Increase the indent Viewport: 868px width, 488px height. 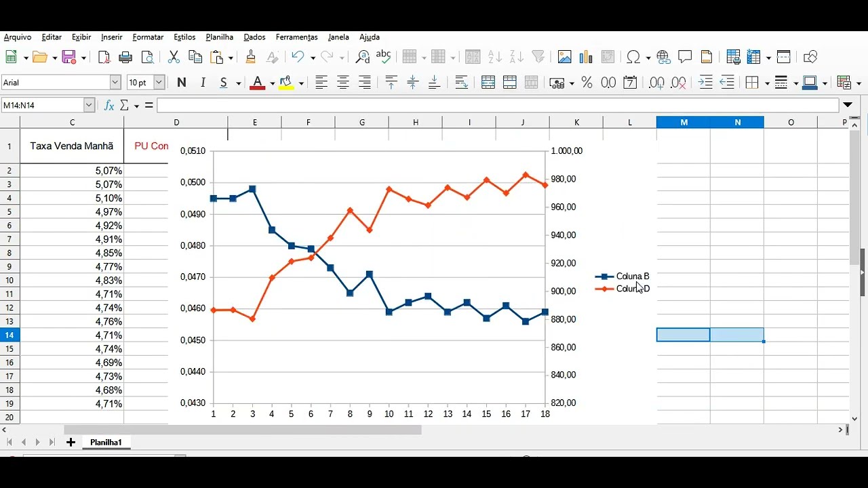(705, 83)
